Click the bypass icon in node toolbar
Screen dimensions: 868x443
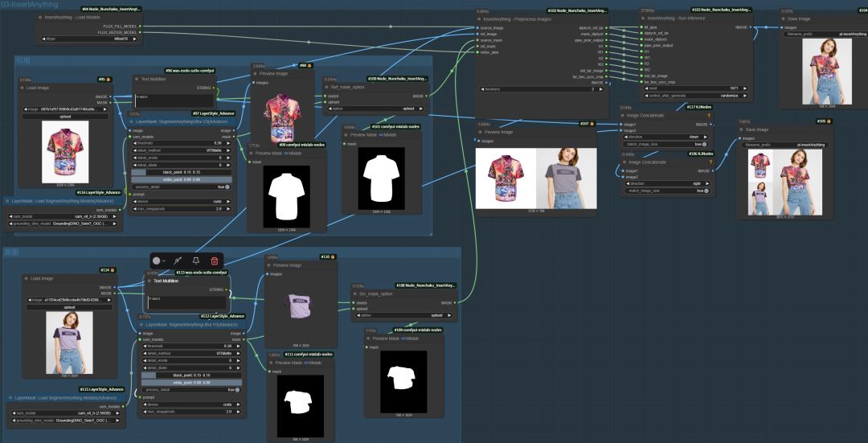click(x=178, y=261)
